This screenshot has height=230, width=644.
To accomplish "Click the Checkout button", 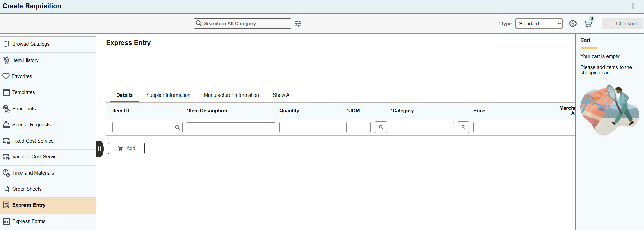I will (623, 24).
